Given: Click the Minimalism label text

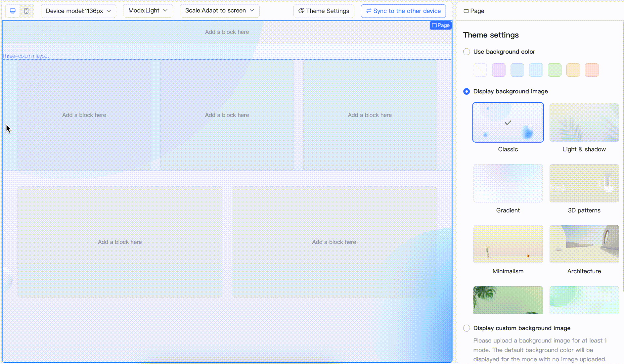Looking at the screenshot, I should click(x=508, y=271).
